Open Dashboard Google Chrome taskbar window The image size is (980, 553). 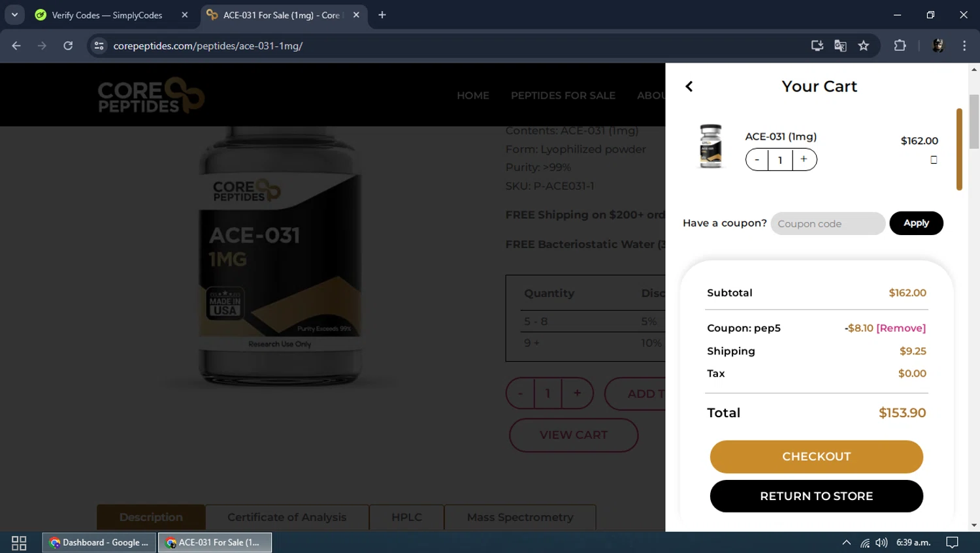point(99,543)
